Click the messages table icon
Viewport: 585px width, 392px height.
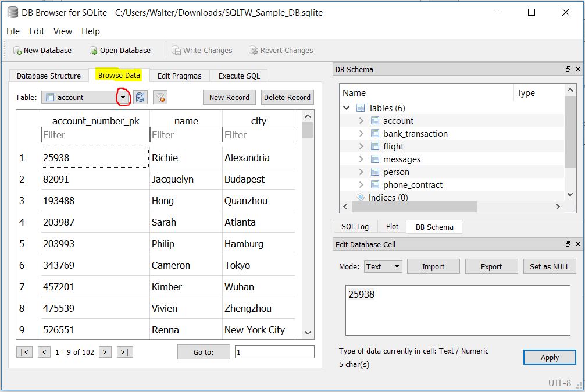pyautogui.click(x=375, y=159)
